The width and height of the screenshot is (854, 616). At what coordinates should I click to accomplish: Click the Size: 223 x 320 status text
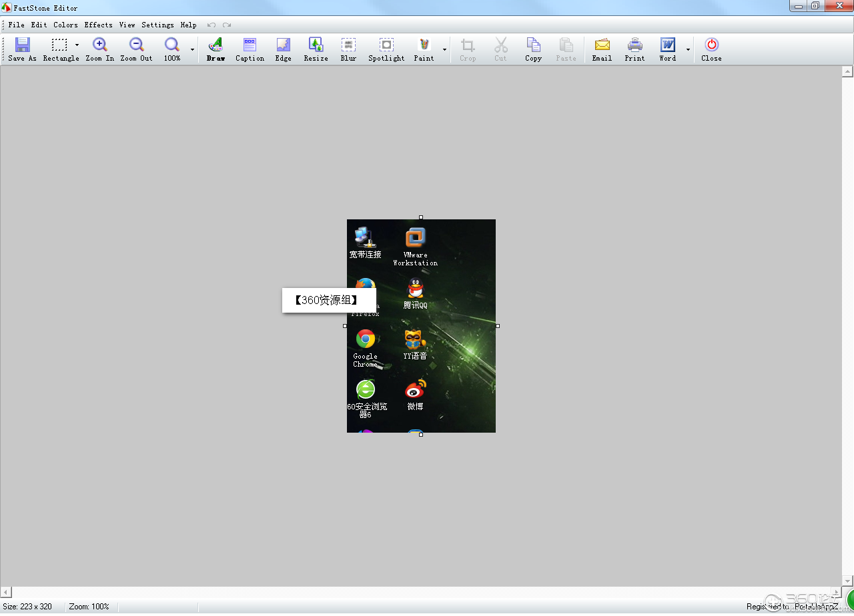(27, 607)
